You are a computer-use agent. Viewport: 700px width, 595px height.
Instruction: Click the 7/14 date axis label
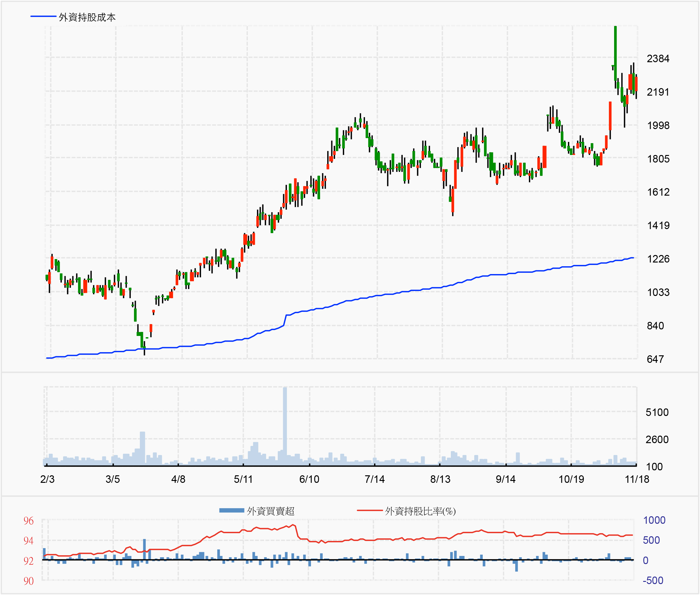pyautogui.click(x=374, y=479)
